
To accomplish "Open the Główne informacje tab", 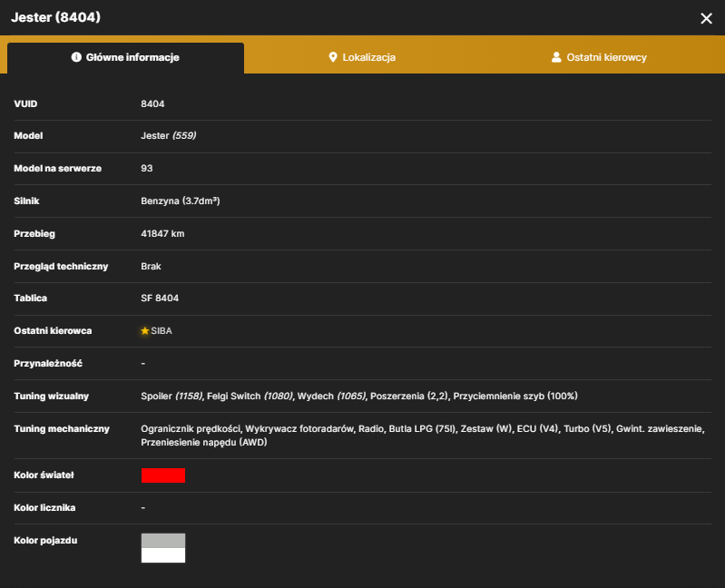I will [125, 58].
